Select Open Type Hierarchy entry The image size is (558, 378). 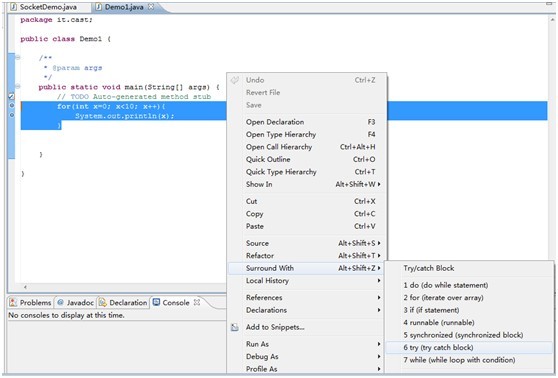click(307, 135)
